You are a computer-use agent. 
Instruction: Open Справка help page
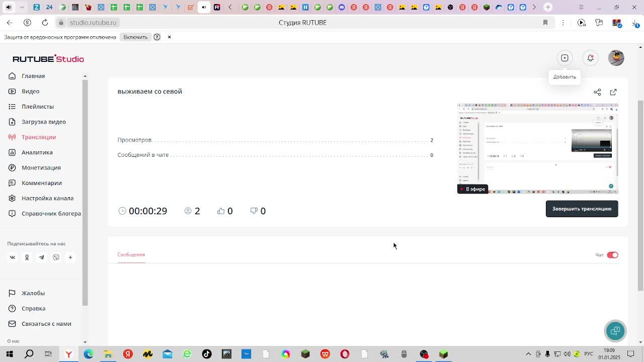(x=33, y=308)
